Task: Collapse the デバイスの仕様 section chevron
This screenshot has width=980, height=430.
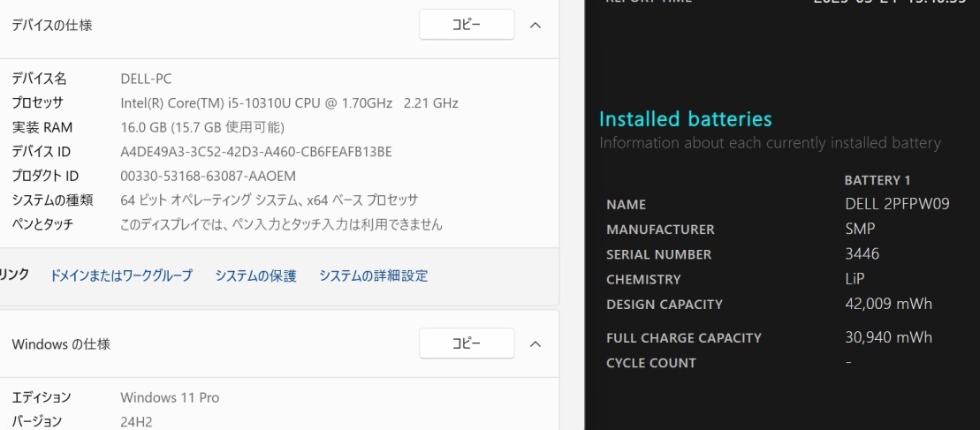Action: click(x=536, y=26)
